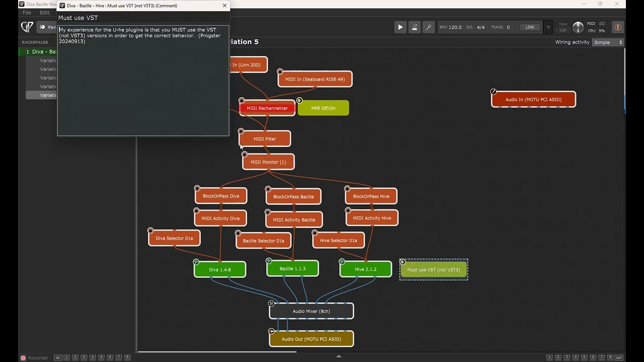Expand the tempo panel dropdown arrow
Screen dimensions: 644x362
pos(548,27)
